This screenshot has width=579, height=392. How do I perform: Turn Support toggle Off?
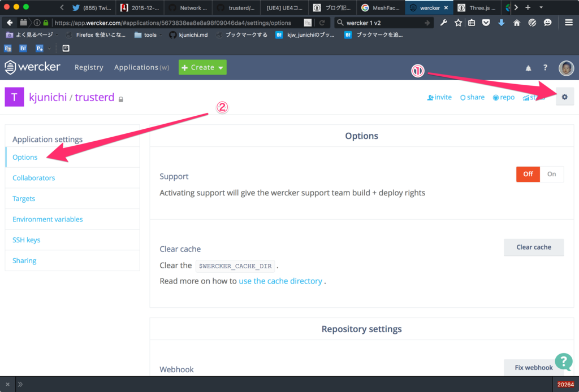(528, 174)
